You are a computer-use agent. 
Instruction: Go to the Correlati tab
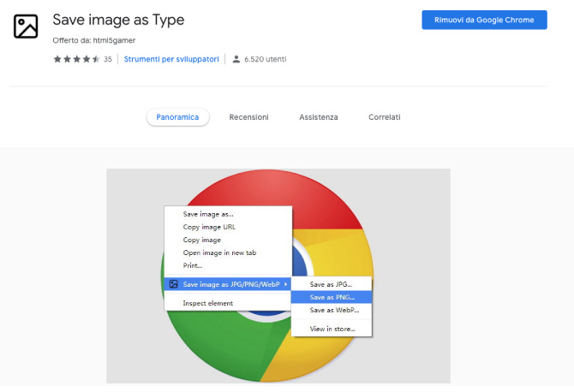tap(385, 117)
